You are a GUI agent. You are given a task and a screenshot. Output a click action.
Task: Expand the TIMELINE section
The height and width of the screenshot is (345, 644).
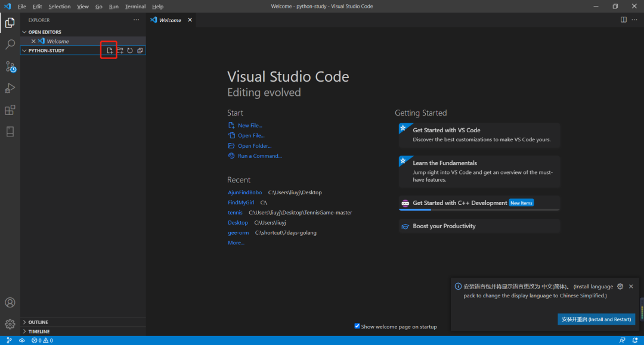click(x=39, y=331)
